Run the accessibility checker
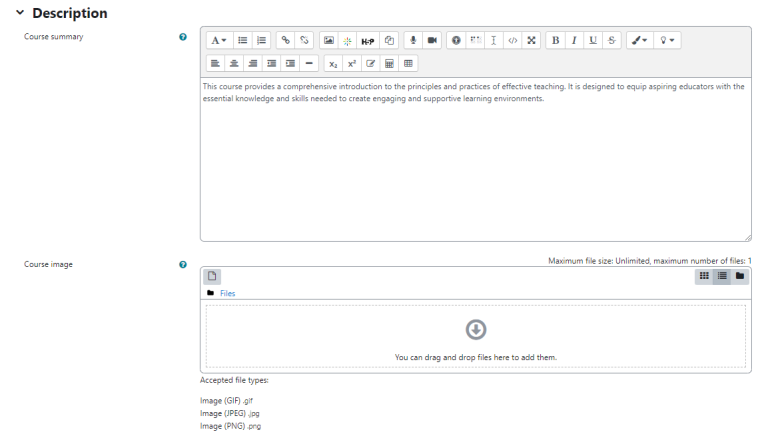 pyautogui.click(x=456, y=40)
